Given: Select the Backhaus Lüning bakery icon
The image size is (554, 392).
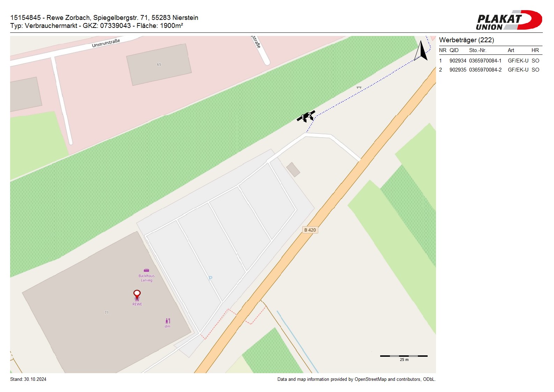Looking at the screenshot, I should (x=146, y=270).
